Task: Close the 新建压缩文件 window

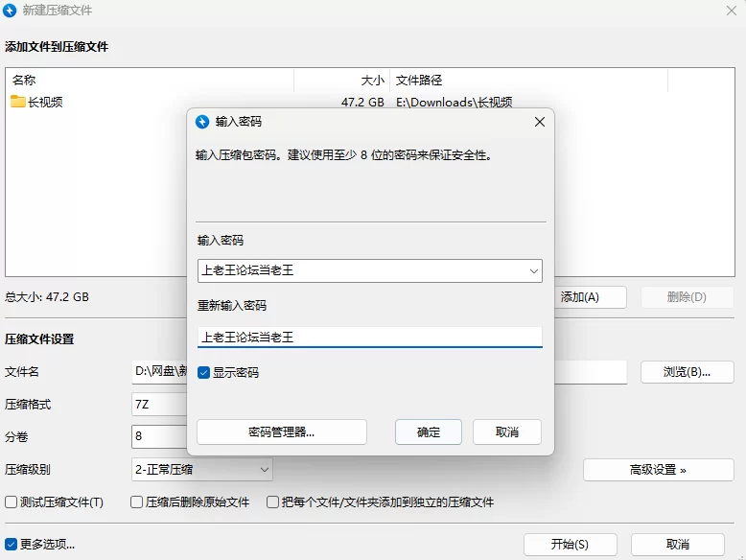Action: (732, 11)
